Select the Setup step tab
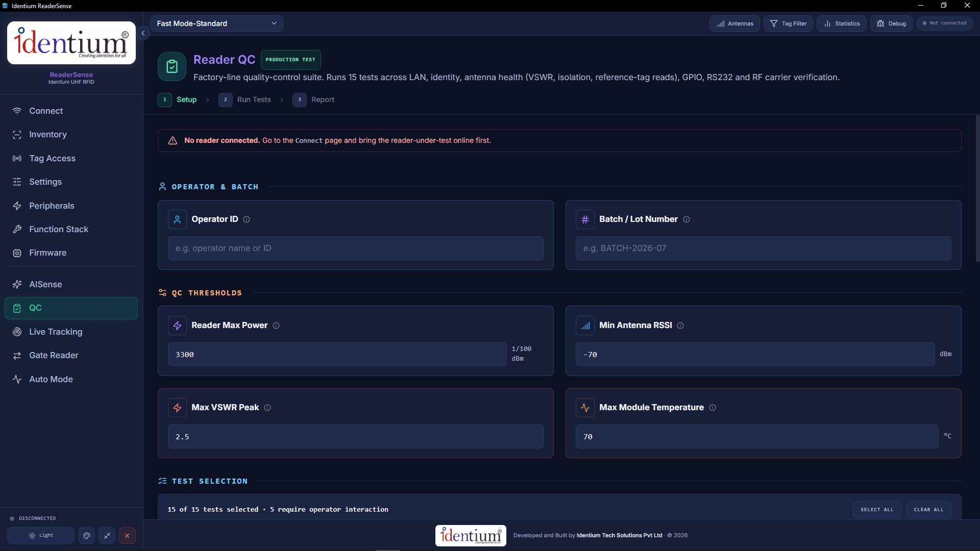 point(178,100)
